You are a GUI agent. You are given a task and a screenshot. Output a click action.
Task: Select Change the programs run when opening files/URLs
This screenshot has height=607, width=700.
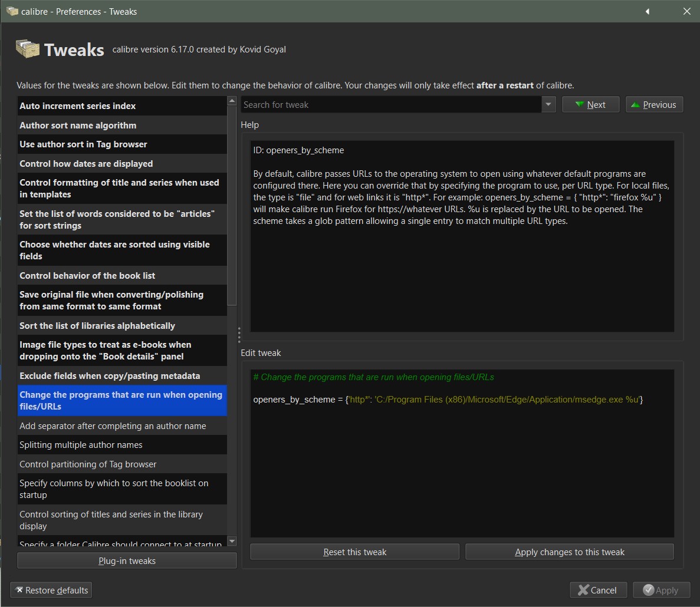pos(122,401)
